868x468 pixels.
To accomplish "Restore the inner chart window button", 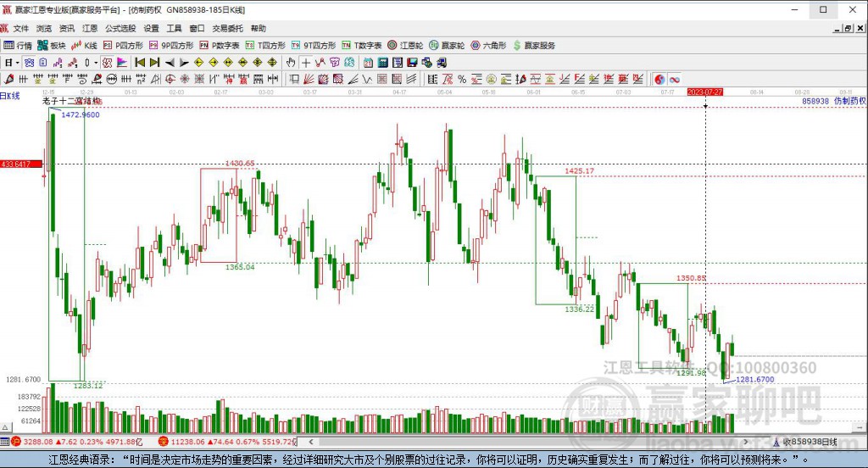I will pos(848,28).
